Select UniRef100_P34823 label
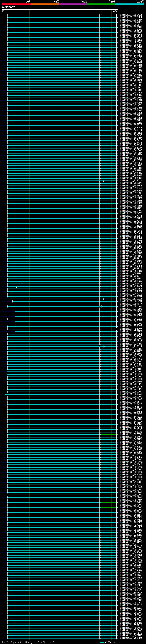Screen dimensions: 146x644 pyautogui.click(x=131, y=226)
